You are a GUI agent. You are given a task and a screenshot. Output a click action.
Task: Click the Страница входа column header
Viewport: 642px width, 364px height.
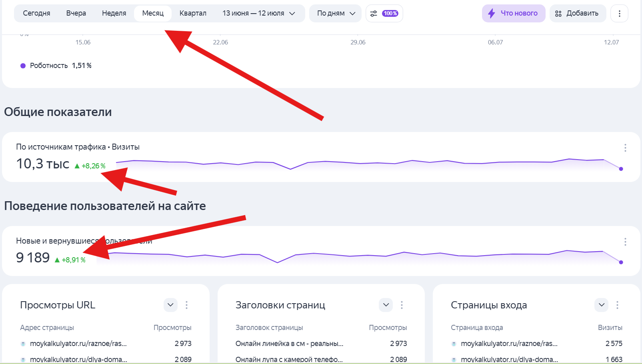pyautogui.click(x=477, y=328)
